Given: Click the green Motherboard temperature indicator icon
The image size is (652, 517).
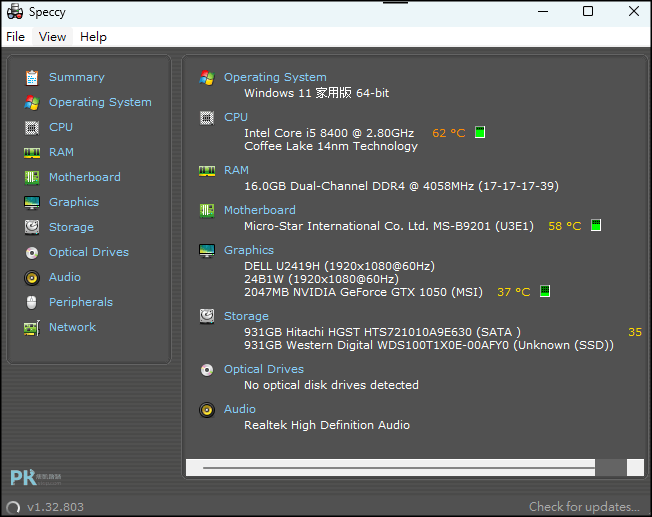Looking at the screenshot, I should [596, 225].
